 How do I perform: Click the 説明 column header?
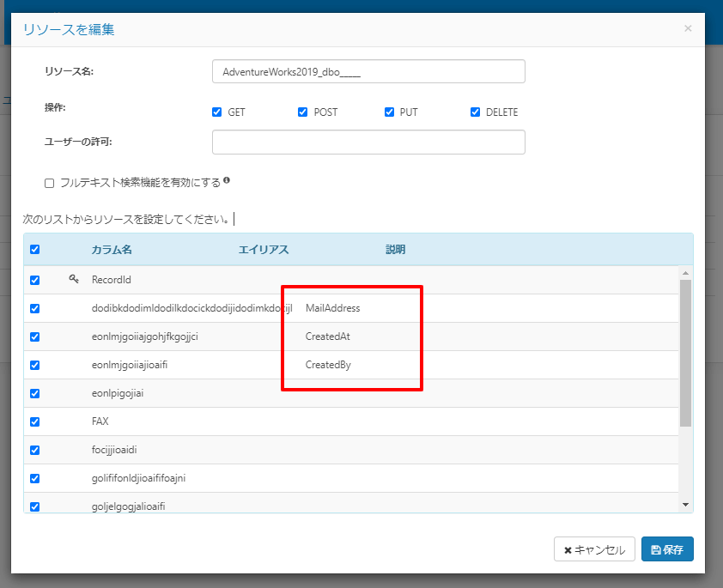(x=396, y=250)
